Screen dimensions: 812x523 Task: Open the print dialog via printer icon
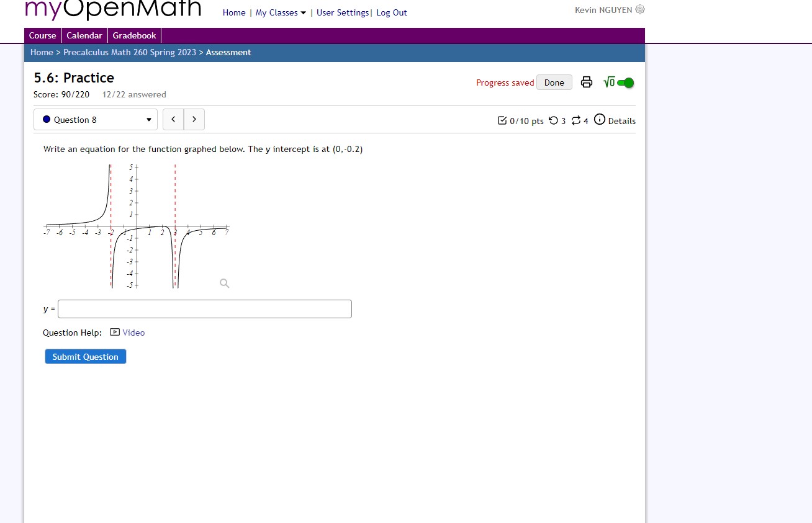click(586, 82)
